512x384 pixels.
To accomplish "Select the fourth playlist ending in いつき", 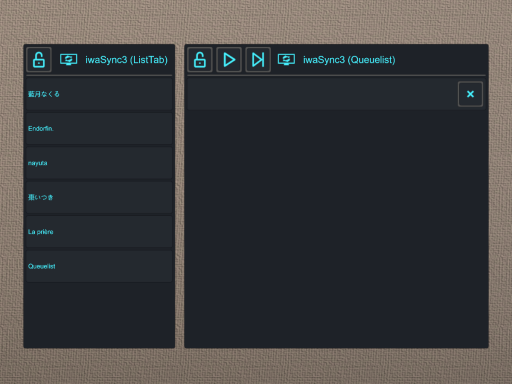I will click(99, 197).
